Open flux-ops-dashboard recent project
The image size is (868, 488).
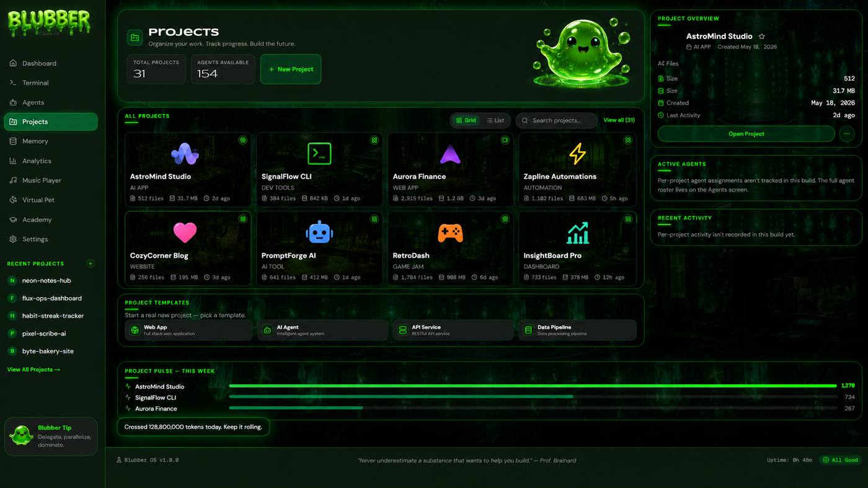[x=51, y=298]
